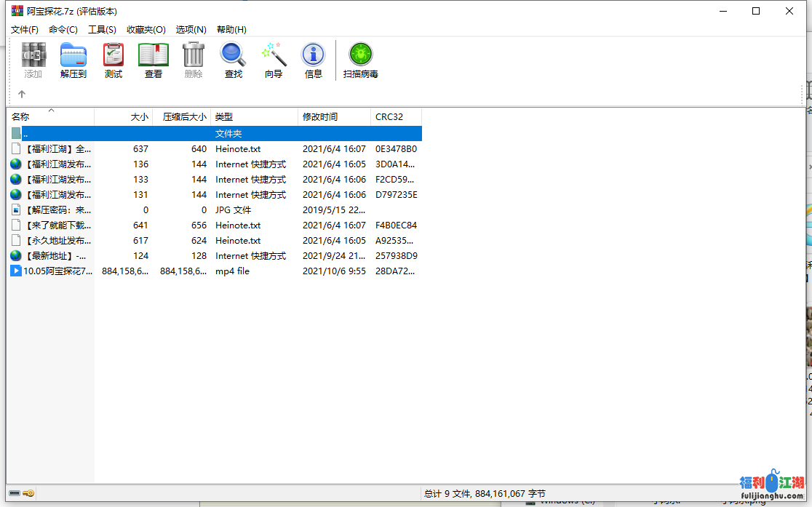The image size is (812, 507).
Task: Click the 删除 (Delete) trash icon
Action: [x=194, y=60]
